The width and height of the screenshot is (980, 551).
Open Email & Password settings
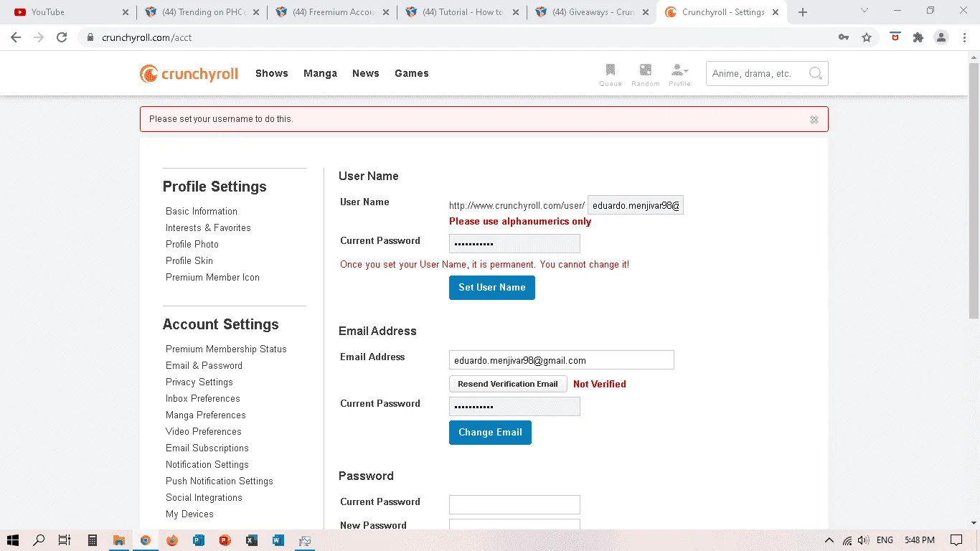coord(204,365)
